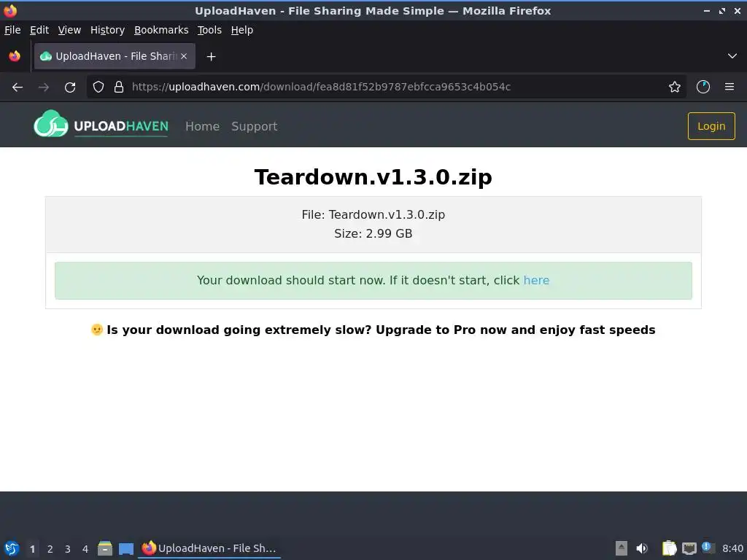Select the UploadHaven - File Sharing tab
The image size is (747, 560).
point(115,56)
